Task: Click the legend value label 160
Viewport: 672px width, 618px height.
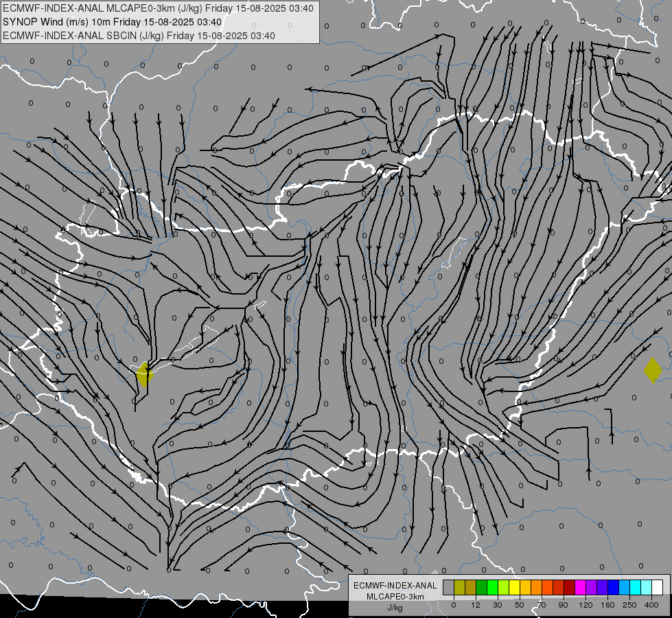Action: pos(607,605)
